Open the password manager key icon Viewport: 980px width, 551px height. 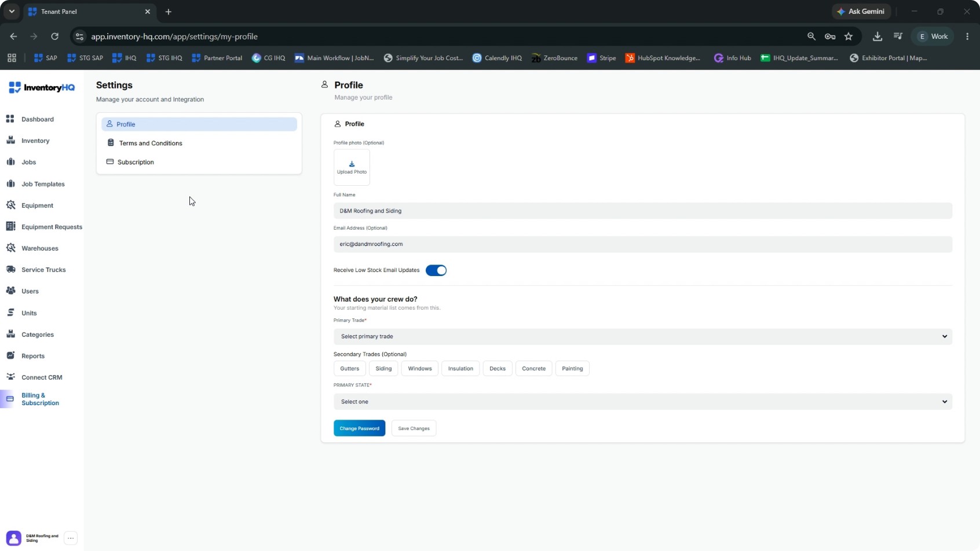830,36
